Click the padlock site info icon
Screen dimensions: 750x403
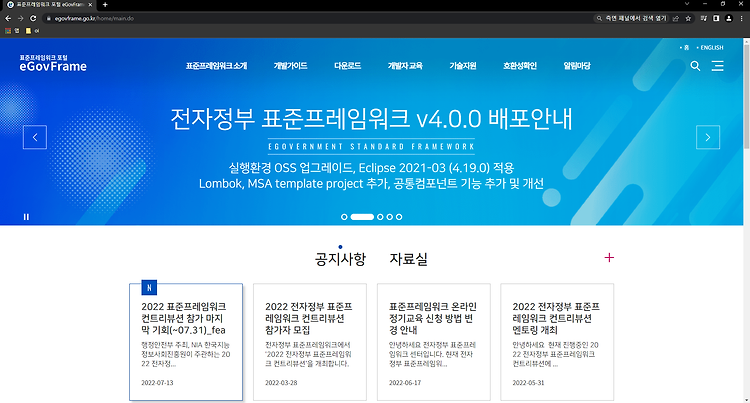click(x=48, y=18)
